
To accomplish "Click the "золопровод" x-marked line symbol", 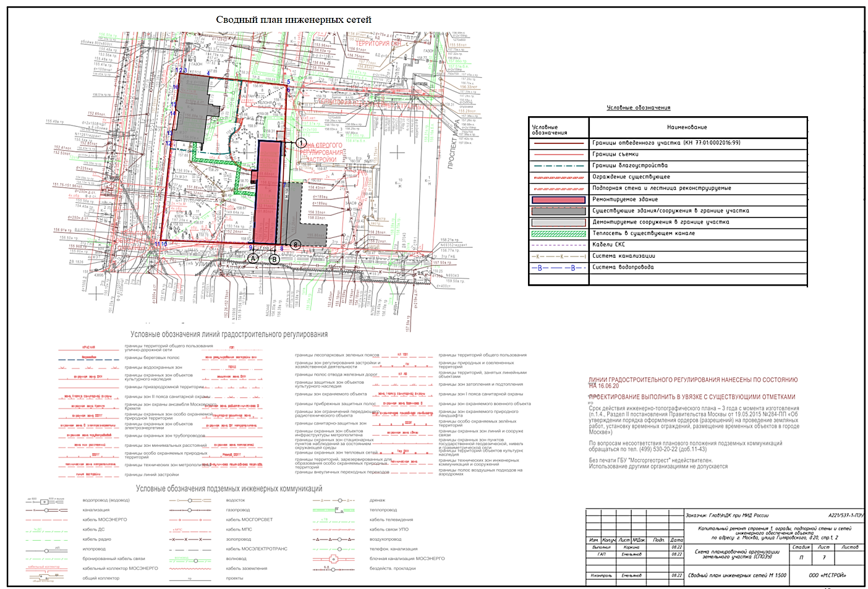I will pos(190,540).
